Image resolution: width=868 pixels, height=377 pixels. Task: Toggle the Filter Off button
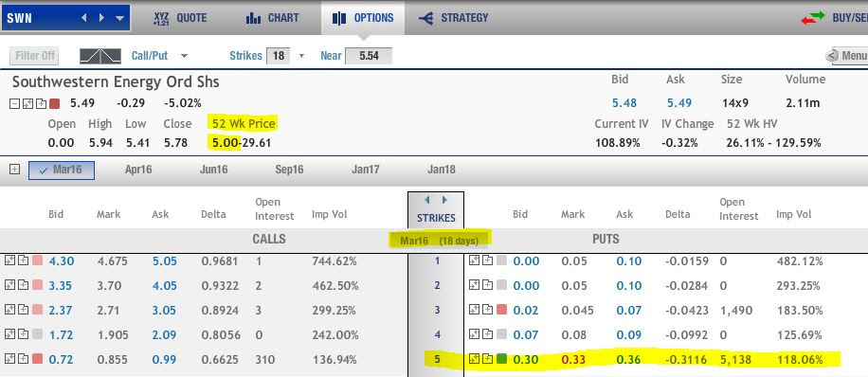pyautogui.click(x=34, y=55)
